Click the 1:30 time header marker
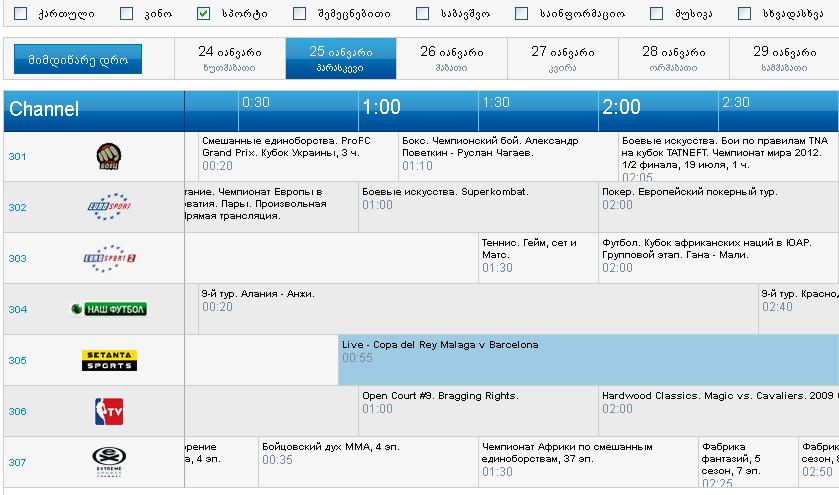This screenshot has width=839, height=495. click(x=496, y=102)
